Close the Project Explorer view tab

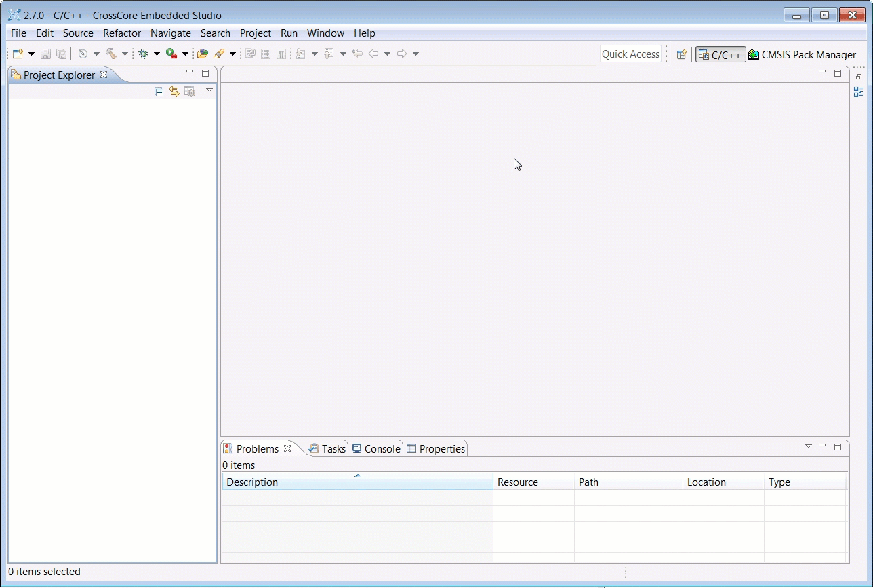tap(104, 75)
